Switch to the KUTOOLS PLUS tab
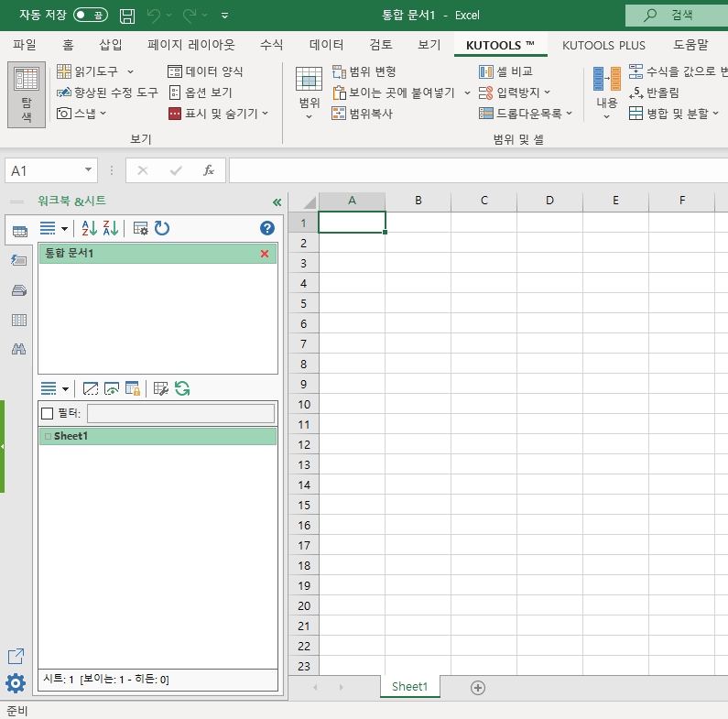Viewport: 728px width, 719px height. (603, 45)
